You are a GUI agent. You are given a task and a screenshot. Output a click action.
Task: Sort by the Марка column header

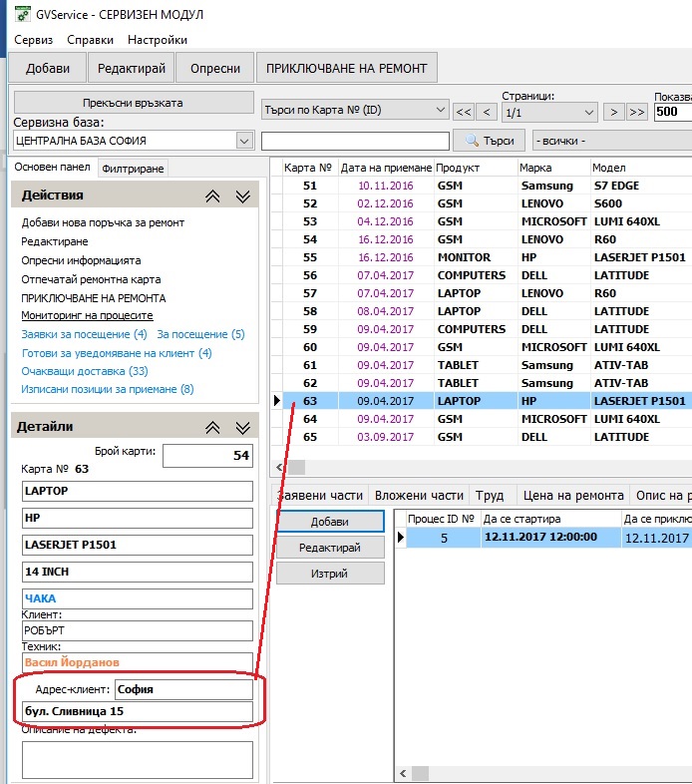[x=553, y=168]
